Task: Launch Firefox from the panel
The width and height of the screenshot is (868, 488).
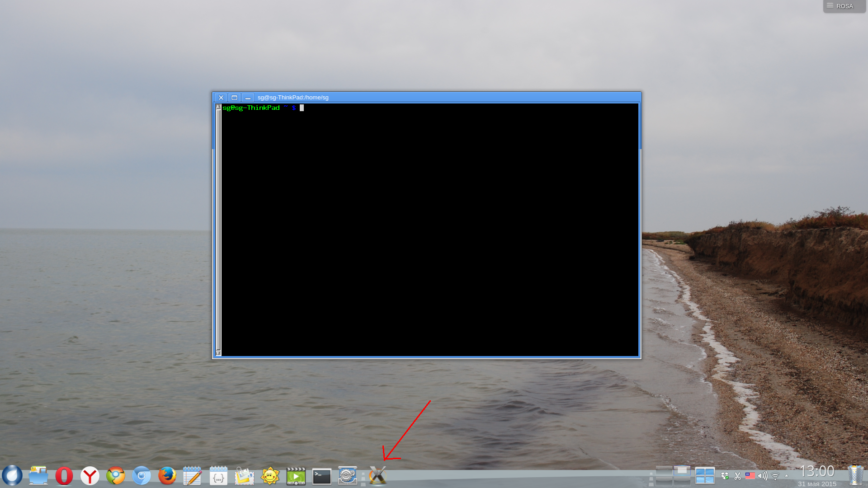Action: coord(167,476)
